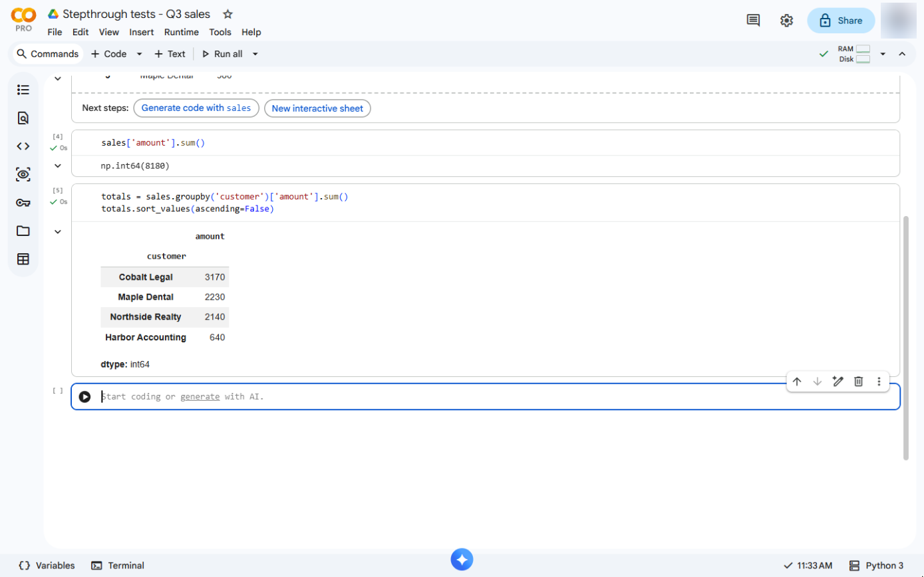Open the Variables panel
Image resolution: width=924 pixels, height=577 pixels.
click(47, 566)
